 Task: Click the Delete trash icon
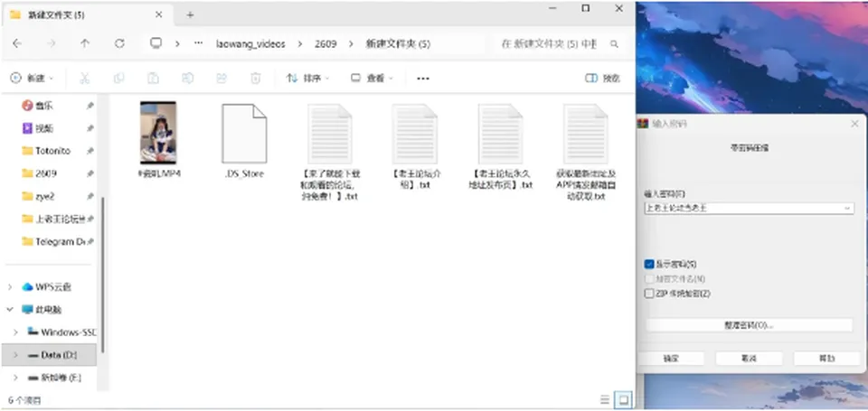[255, 79]
